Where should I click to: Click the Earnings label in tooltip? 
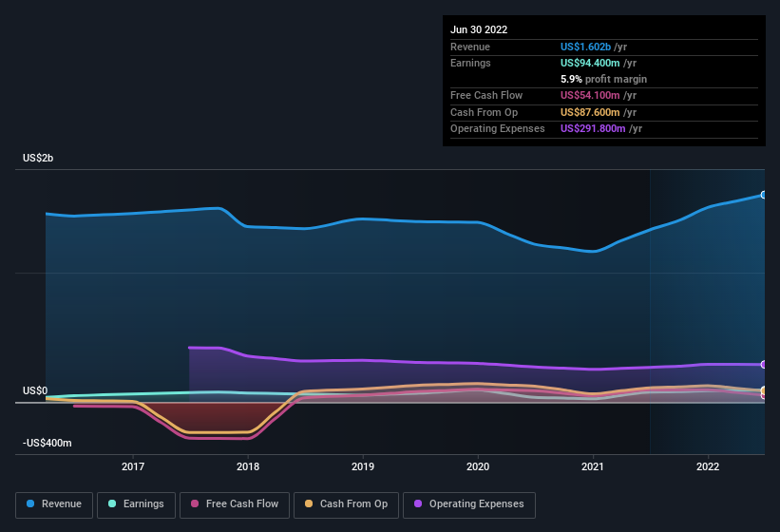470,63
